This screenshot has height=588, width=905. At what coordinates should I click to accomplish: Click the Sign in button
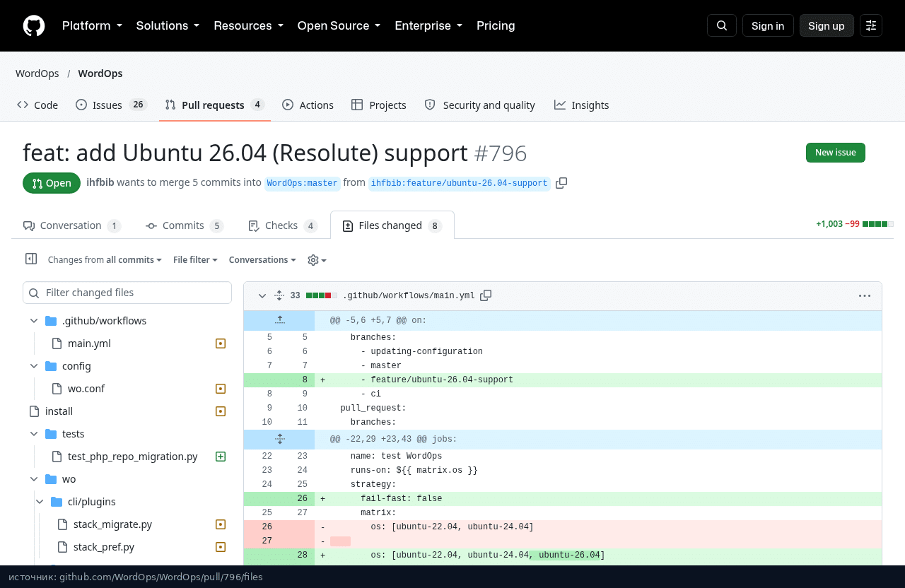tap(768, 25)
